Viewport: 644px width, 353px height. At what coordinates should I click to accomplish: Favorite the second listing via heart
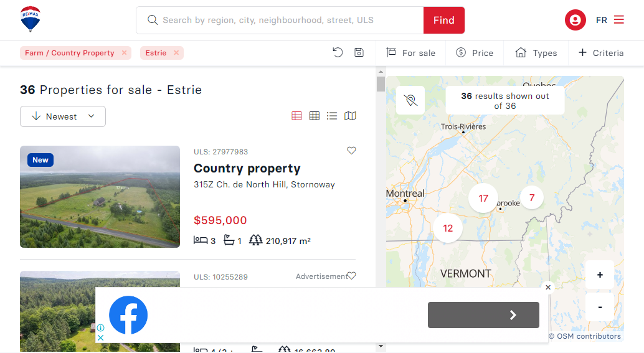(x=351, y=276)
